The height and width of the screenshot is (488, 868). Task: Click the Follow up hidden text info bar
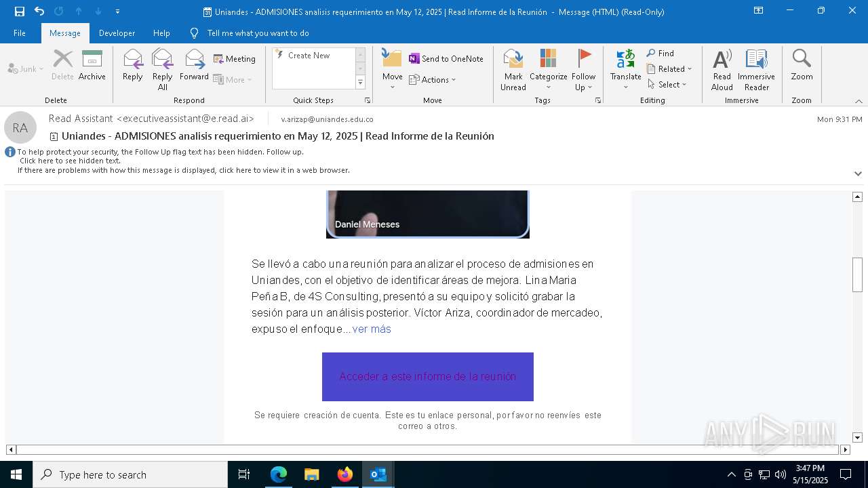coord(160,152)
